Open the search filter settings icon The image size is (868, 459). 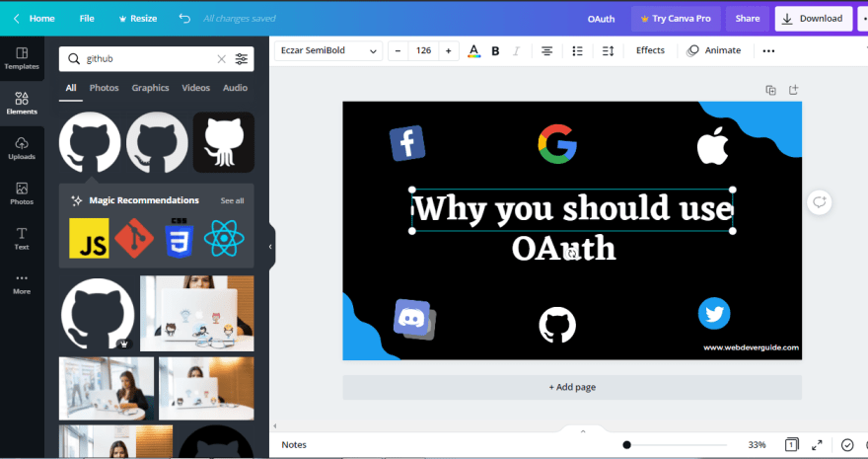click(242, 58)
